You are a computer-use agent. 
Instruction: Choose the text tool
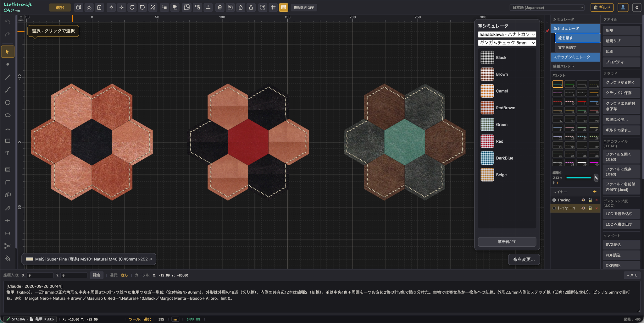coord(8,153)
